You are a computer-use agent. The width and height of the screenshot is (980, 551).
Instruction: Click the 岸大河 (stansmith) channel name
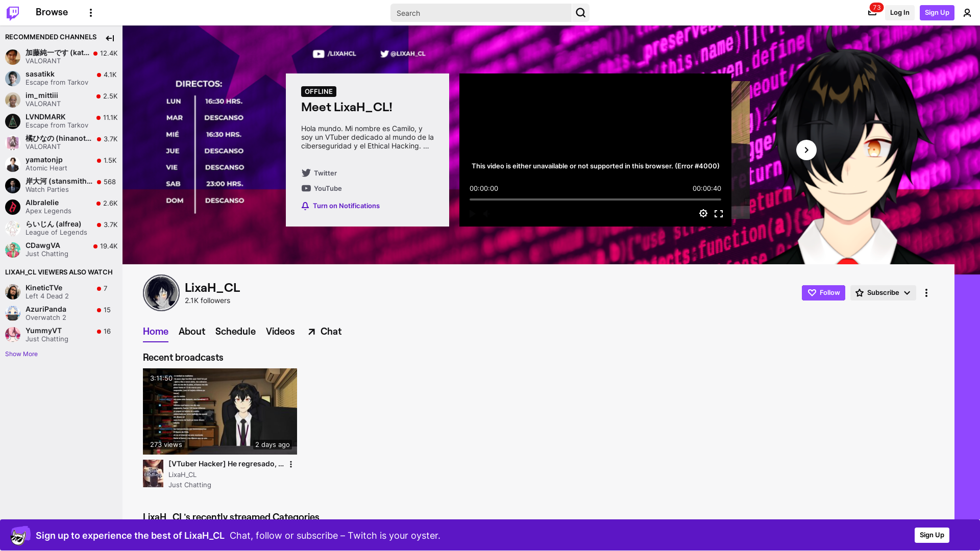coord(59,181)
